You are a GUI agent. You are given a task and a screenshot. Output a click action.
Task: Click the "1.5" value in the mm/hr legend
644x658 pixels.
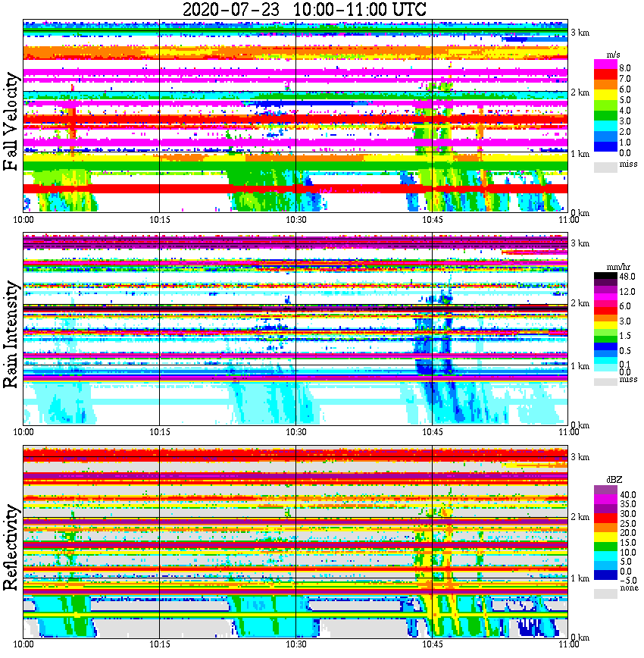click(625, 335)
